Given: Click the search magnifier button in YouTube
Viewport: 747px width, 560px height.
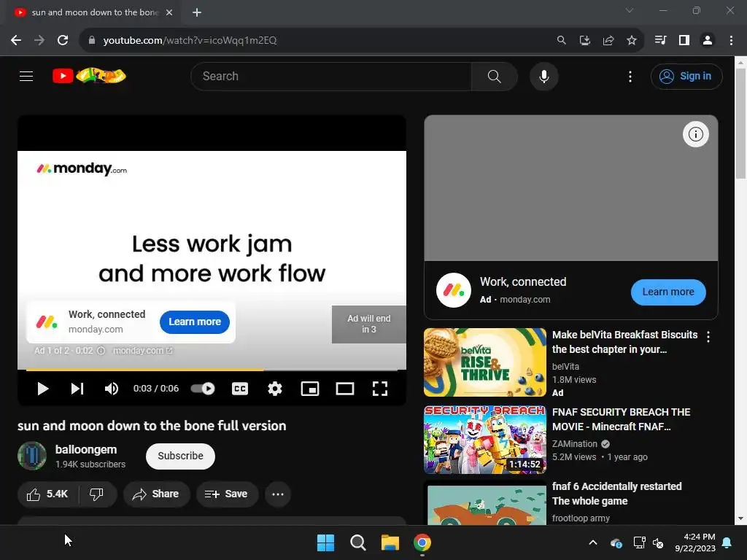Looking at the screenshot, I should 494,76.
